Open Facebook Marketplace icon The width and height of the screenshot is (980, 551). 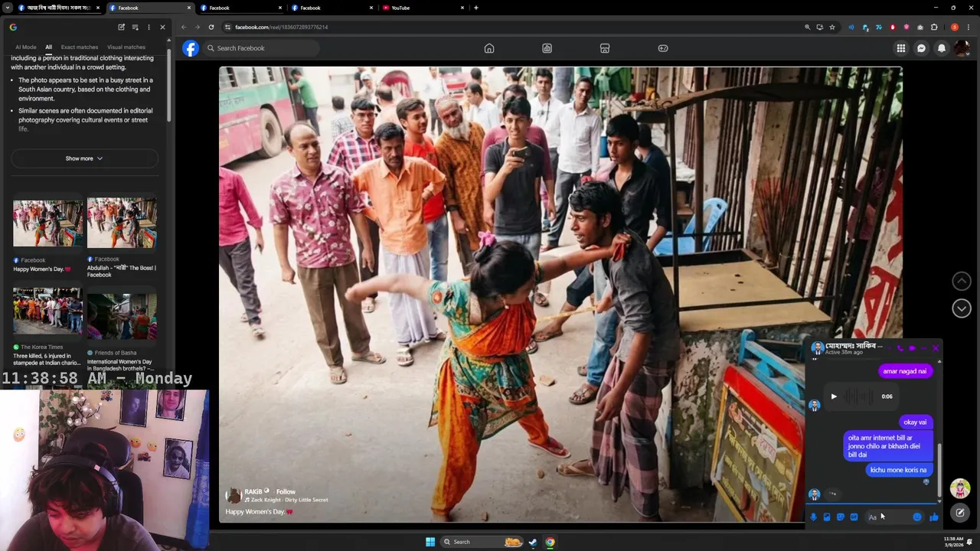(x=605, y=48)
